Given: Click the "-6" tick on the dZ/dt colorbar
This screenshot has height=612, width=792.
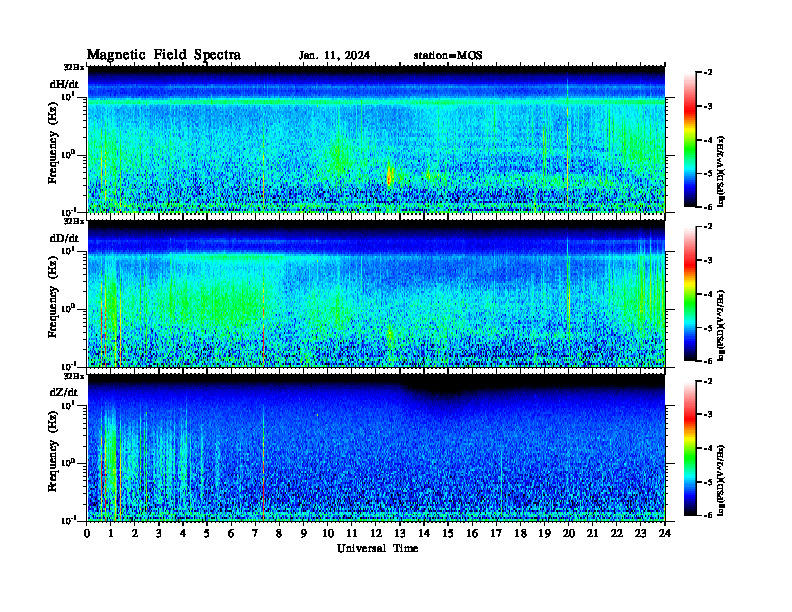Looking at the screenshot, I should [708, 515].
